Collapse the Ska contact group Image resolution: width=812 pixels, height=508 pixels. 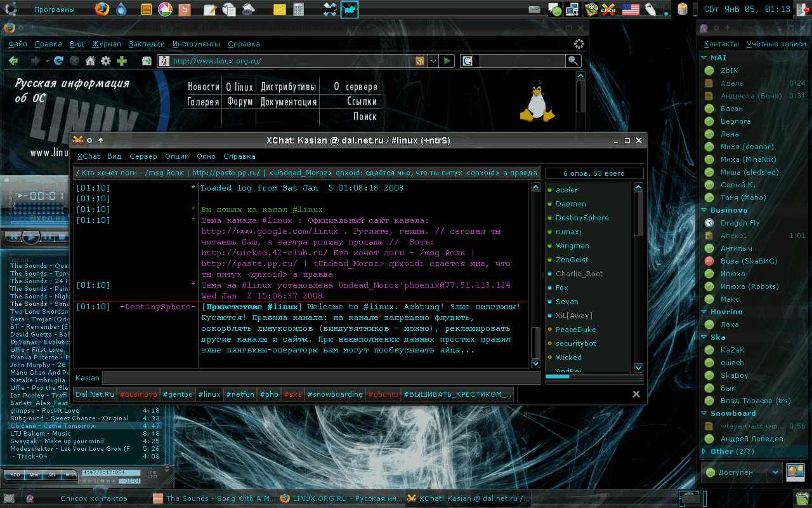704,337
